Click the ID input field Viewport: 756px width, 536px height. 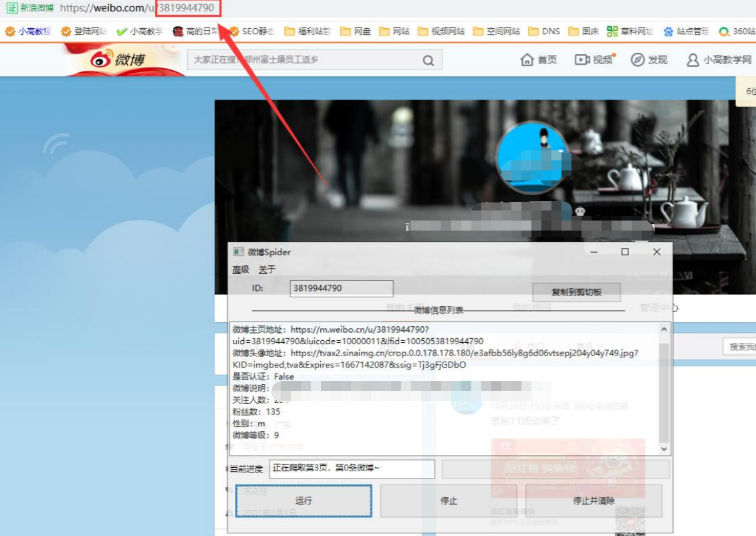pyautogui.click(x=342, y=288)
